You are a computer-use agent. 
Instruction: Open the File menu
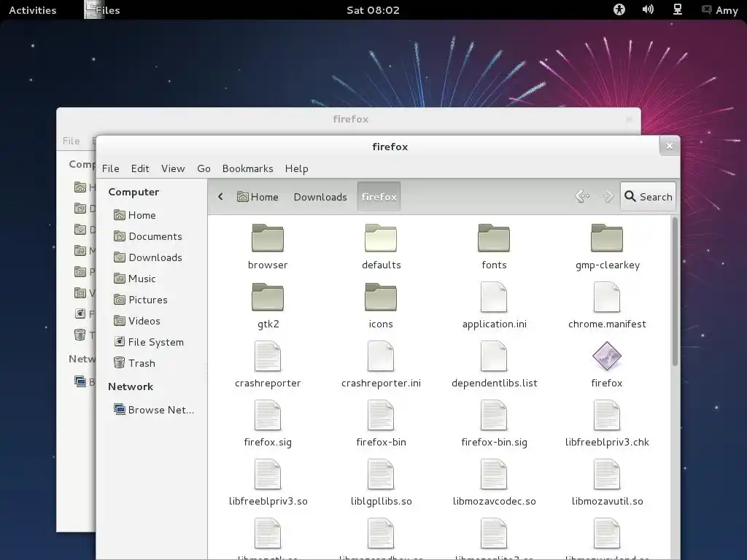(111, 168)
